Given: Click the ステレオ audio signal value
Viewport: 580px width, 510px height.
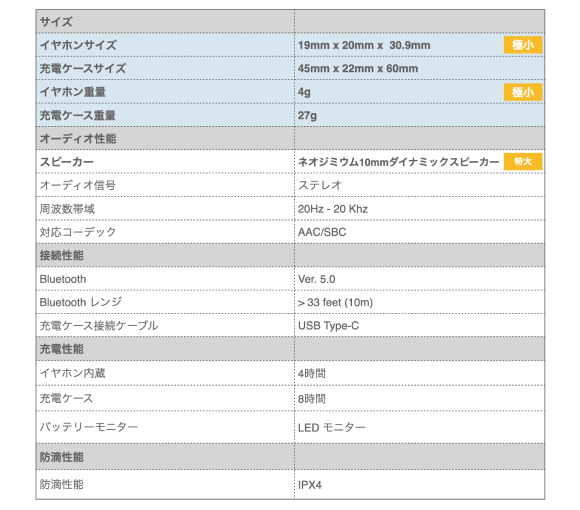Looking at the screenshot, I should coord(320,185).
